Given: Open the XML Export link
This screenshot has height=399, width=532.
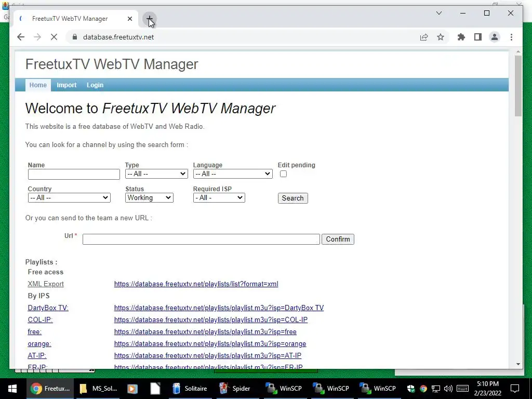Looking at the screenshot, I should tap(46, 284).
